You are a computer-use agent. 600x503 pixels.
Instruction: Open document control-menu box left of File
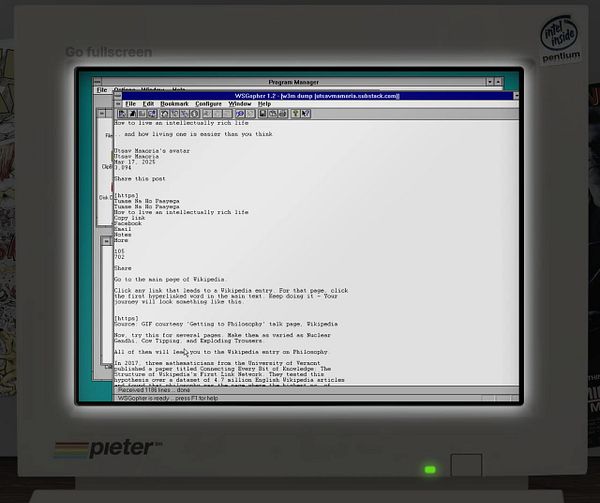click(118, 104)
